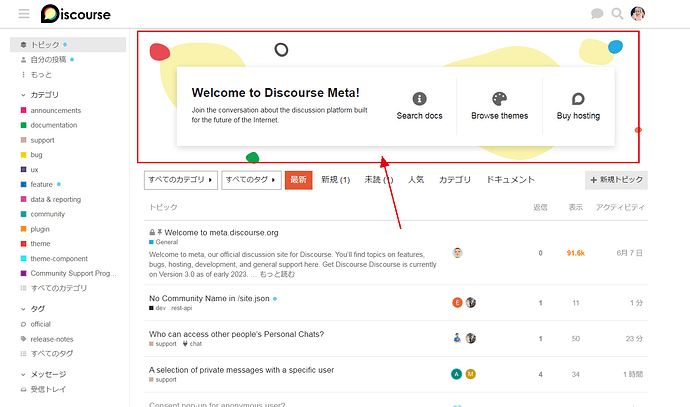The height and width of the screenshot is (407, 690).
Task: Open すべてのタグ in the sidebar
Action: 51,353
